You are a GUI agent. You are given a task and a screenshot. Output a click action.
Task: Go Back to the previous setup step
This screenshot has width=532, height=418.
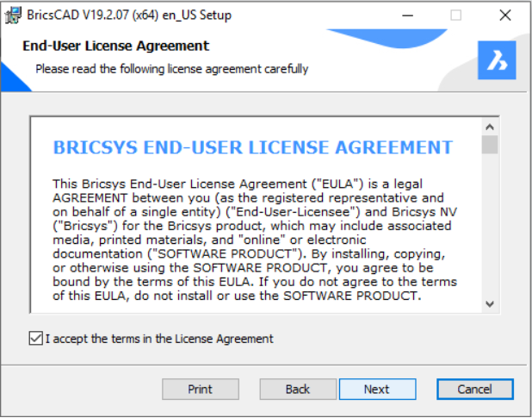point(298,390)
